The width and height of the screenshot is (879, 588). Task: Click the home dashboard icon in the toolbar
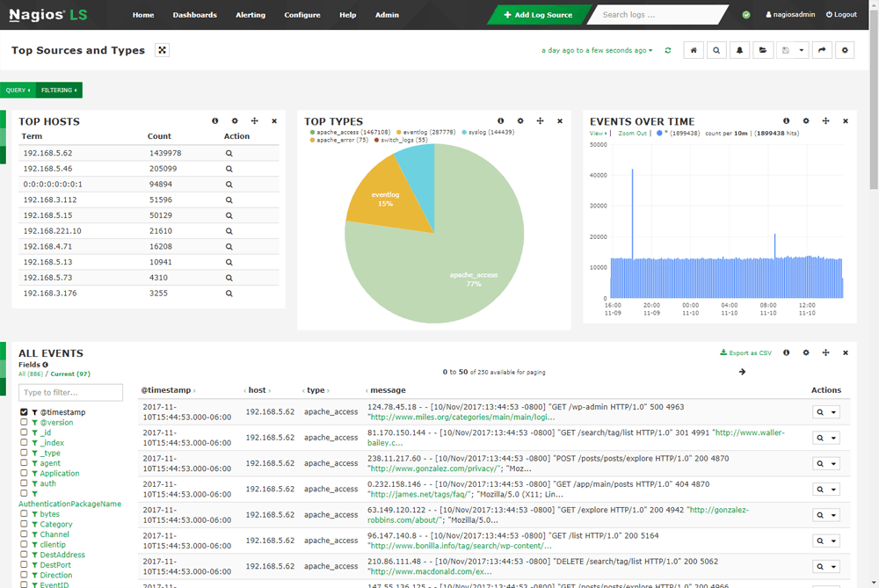pos(694,50)
